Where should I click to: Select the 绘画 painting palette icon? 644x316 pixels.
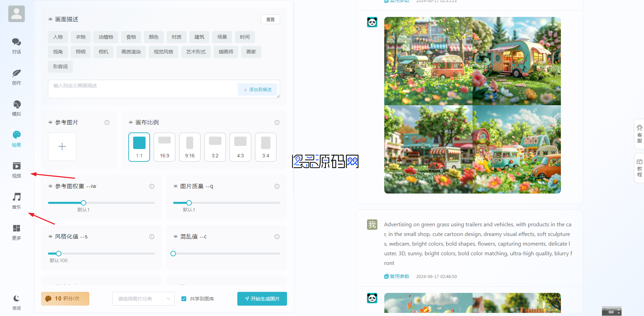17,135
